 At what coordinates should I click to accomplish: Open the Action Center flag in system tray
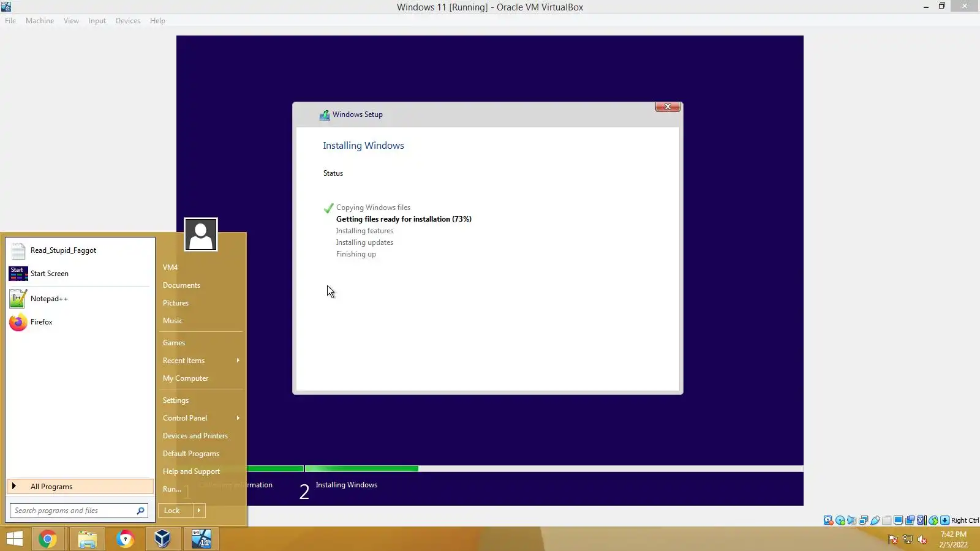(x=893, y=539)
